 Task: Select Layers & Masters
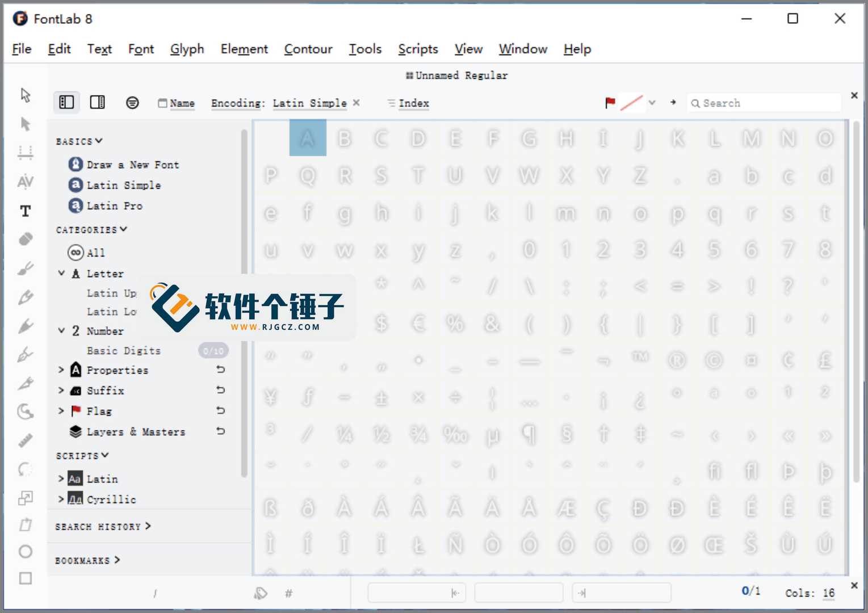[x=127, y=431]
